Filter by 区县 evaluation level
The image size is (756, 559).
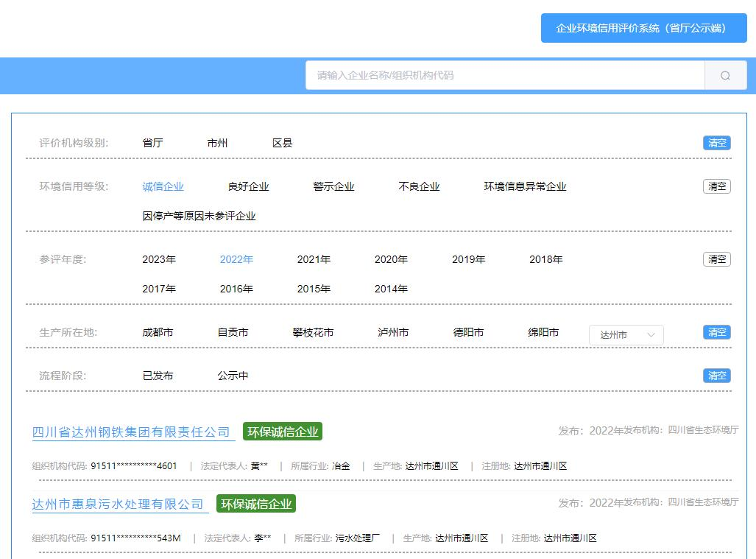click(x=282, y=143)
